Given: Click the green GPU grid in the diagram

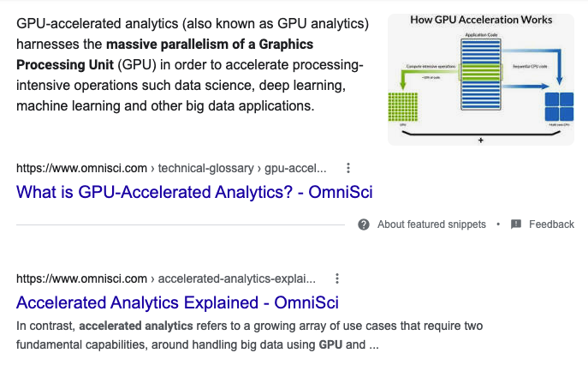Looking at the screenshot, I should pyautogui.click(x=403, y=107).
